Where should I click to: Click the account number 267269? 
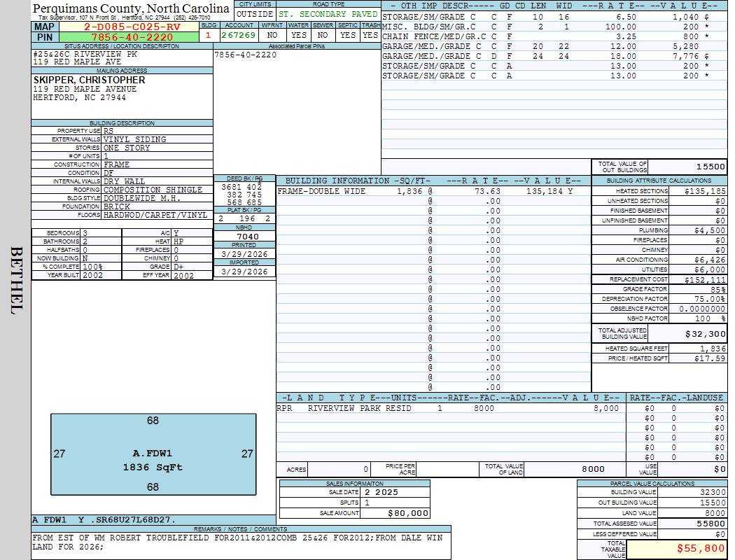click(240, 34)
